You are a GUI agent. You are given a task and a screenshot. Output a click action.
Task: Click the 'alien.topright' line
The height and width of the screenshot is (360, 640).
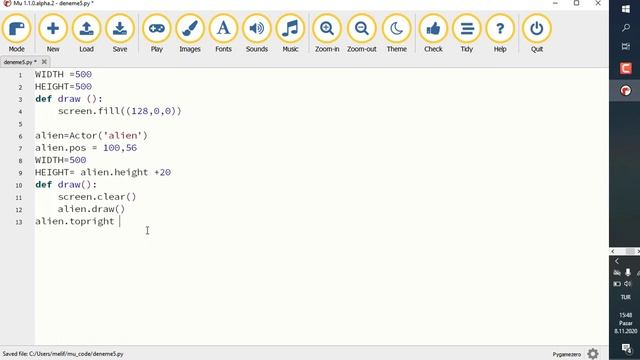click(x=75, y=221)
